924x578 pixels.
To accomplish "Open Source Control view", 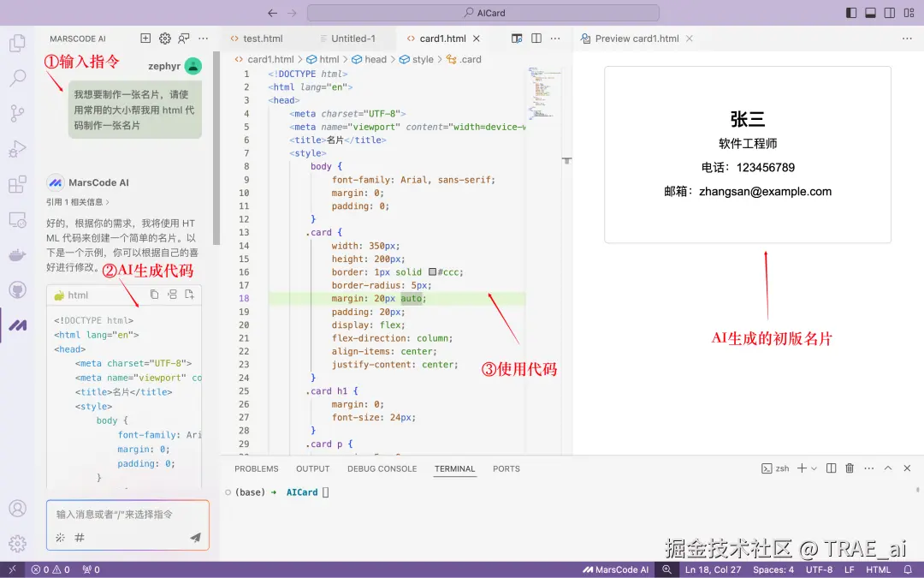I will click(x=18, y=113).
